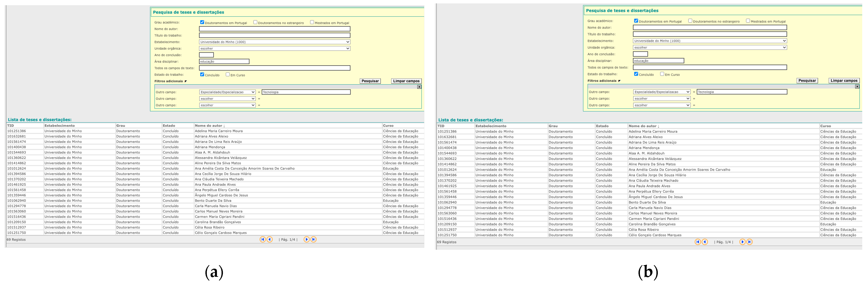Toggle 'Mestrados em Portugal' checkbox in panel (a)
This screenshot has width=868, height=283.
pyautogui.click(x=312, y=22)
